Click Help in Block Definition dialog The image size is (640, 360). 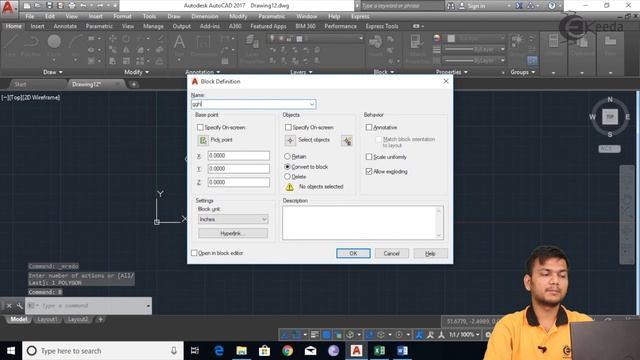[x=430, y=253]
